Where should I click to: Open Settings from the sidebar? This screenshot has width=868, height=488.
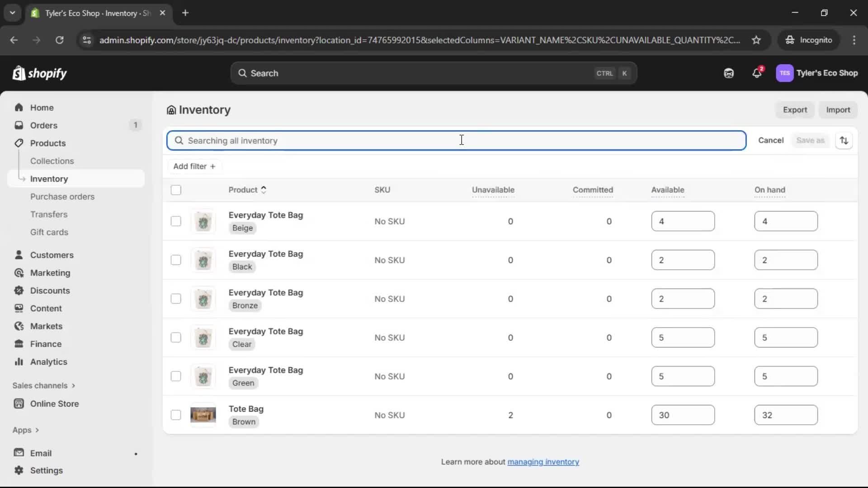(x=46, y=470)
